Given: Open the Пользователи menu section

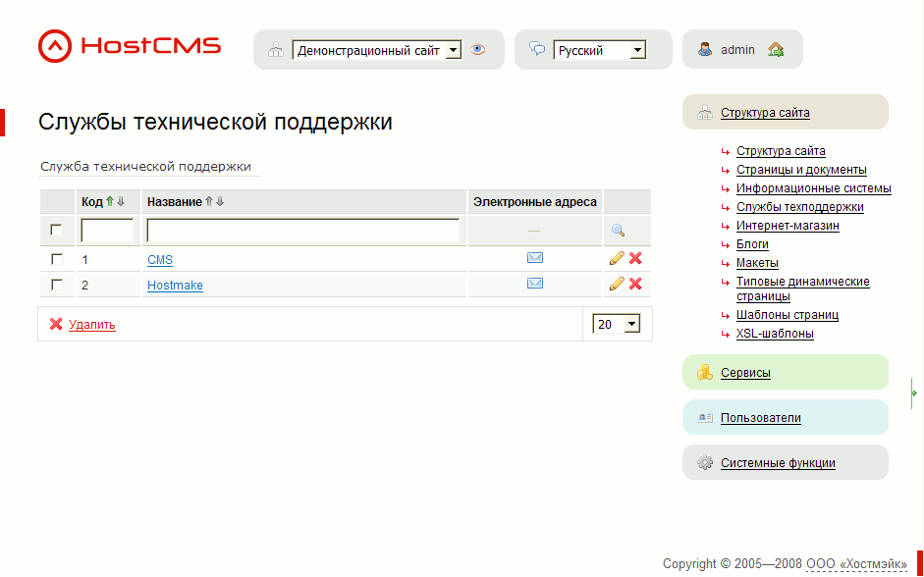Looking at the screenshot, I should coord(760,418).
